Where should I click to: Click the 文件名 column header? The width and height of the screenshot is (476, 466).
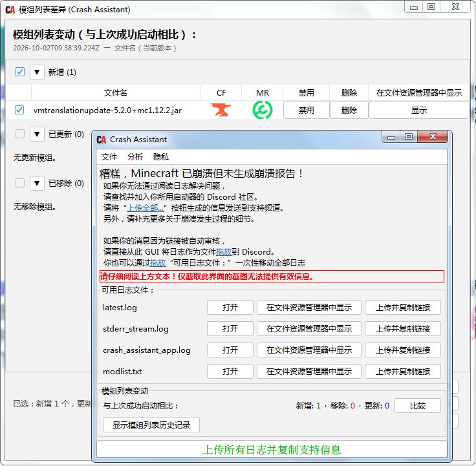tap(116, 93)
